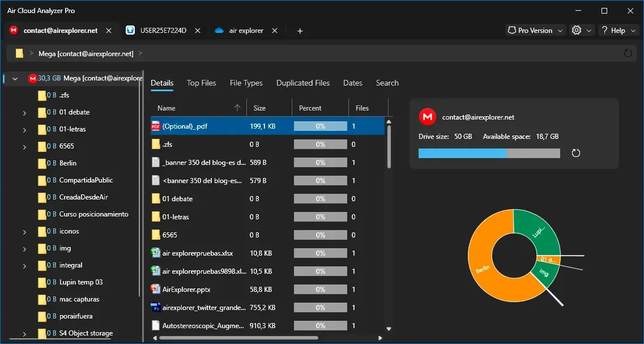Expand the S4 Object storage tree folder

pyautogui.click(x=25, y=334)
